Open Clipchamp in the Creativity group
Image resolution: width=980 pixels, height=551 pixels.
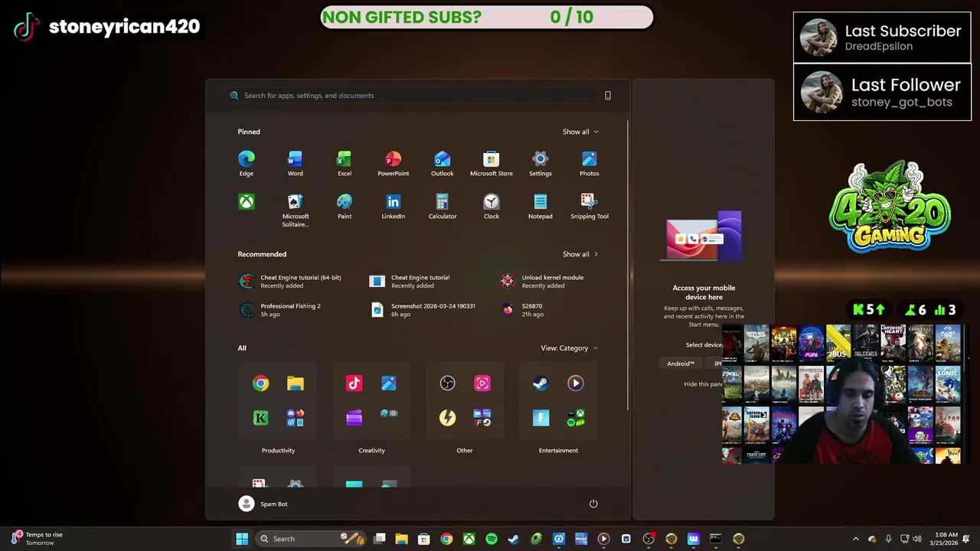pos(354,418)
